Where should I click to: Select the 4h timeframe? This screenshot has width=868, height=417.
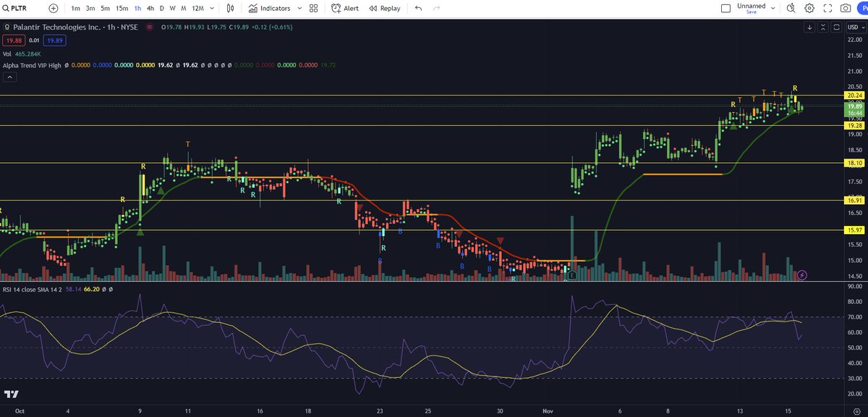[x=150, y=9]
